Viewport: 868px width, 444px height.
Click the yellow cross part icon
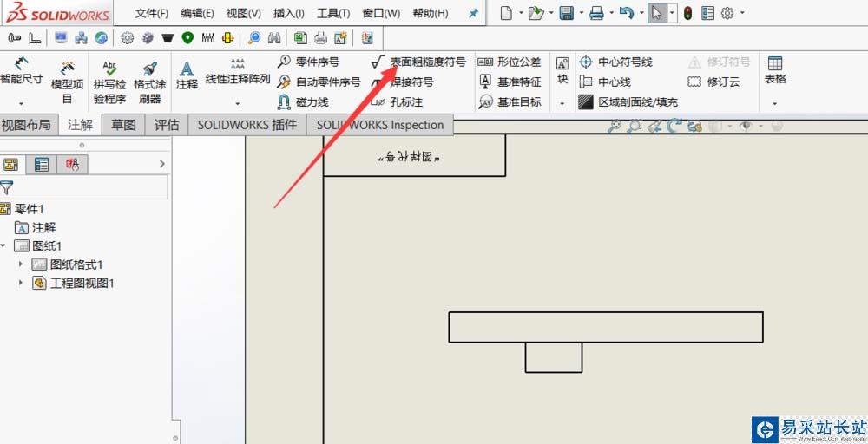pos(227,37)
